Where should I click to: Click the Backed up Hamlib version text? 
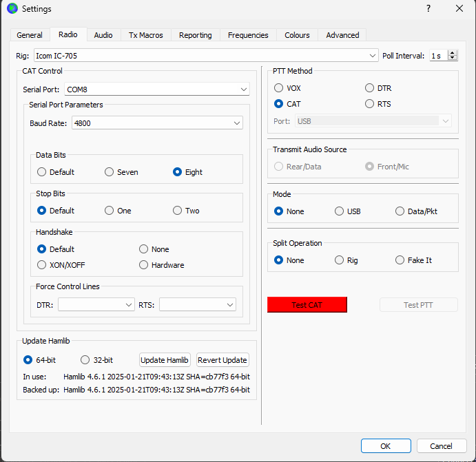click(156, 390)
